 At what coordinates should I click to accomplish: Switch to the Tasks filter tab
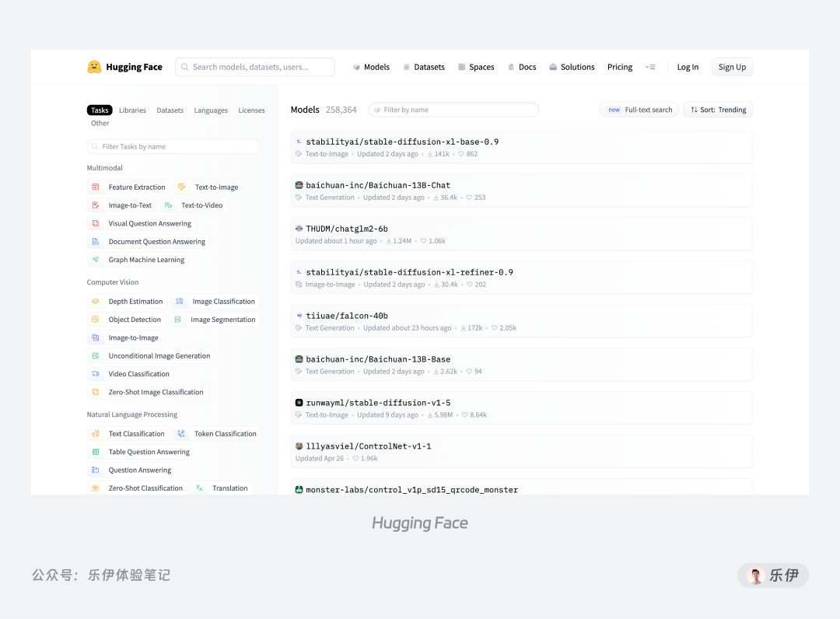click(100, 110)
